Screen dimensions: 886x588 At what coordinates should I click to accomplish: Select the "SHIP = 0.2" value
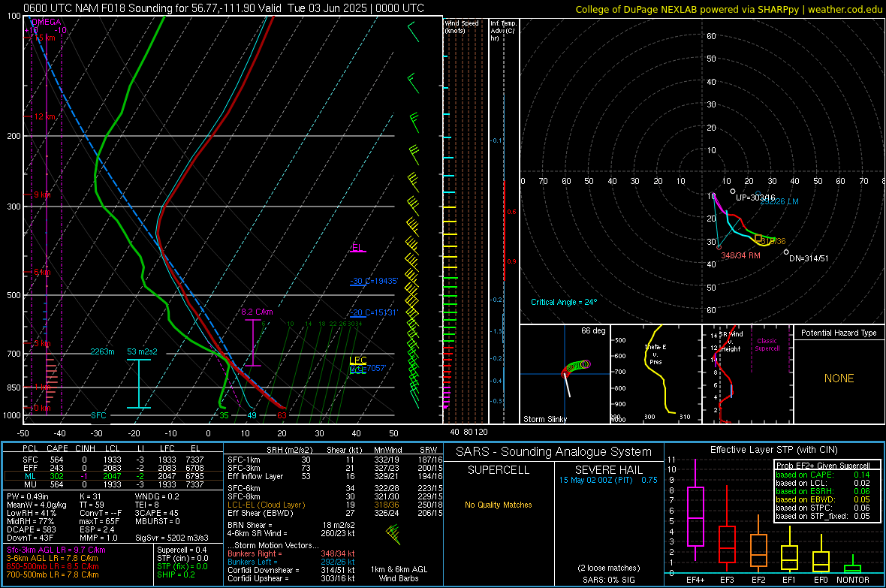tap(176, 574)
